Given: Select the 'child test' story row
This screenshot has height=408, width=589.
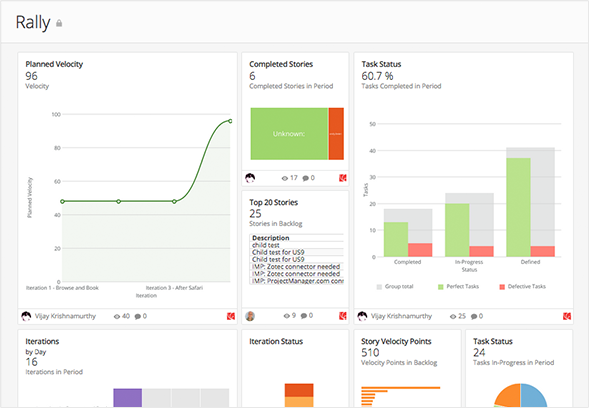Looking at the screenshot, I should point(297,245).
